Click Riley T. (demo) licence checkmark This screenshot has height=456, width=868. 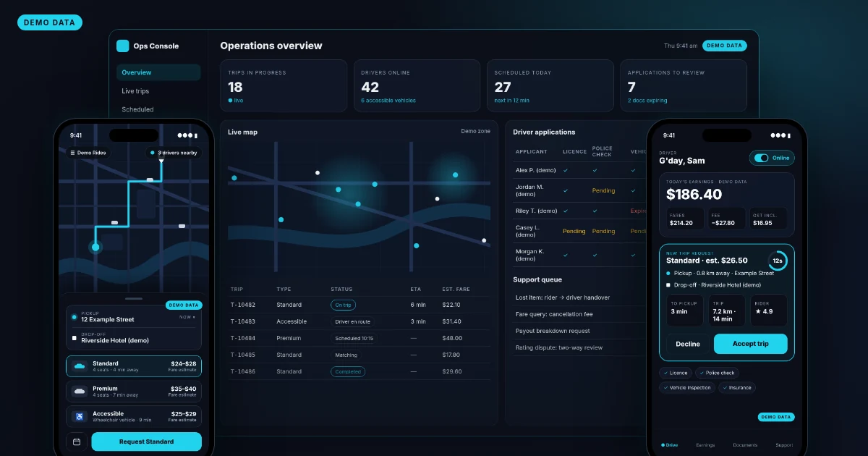click(x=566, y=211)
